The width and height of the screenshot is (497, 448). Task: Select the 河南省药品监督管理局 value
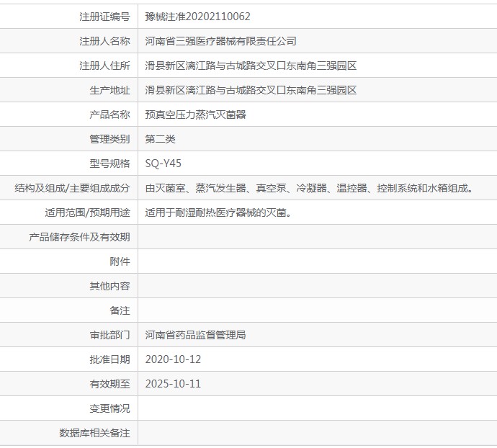tap(195, 335)
